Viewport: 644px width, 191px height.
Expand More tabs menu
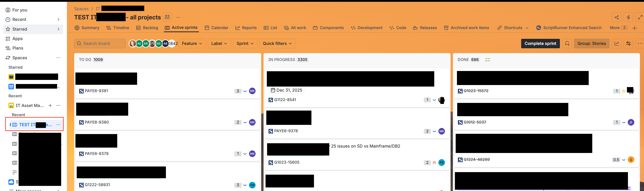coord(618,28)
